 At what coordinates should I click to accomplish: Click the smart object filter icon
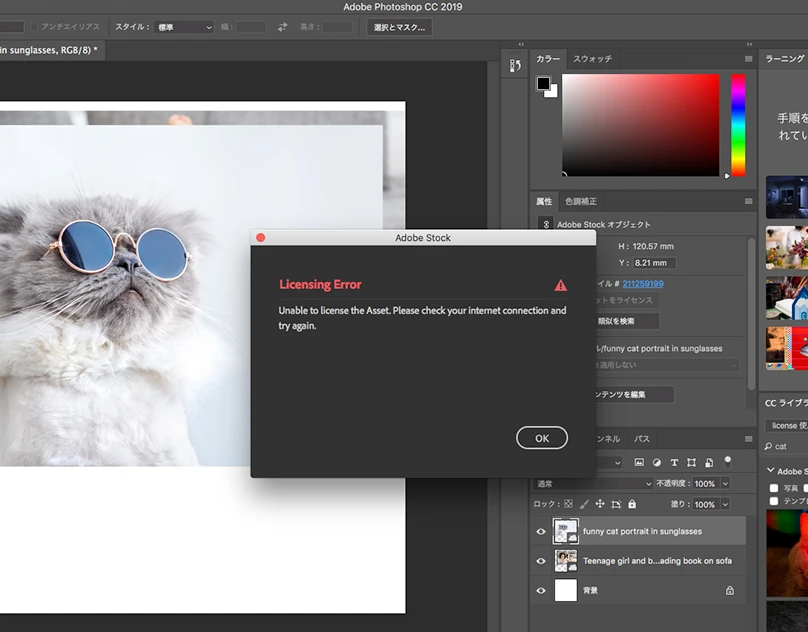[709, 463]
